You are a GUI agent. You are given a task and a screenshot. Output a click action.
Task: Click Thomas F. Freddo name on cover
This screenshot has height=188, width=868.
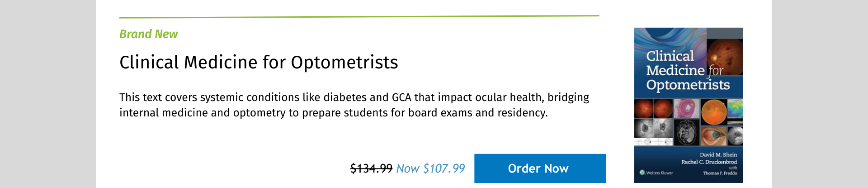coord(719,173)
